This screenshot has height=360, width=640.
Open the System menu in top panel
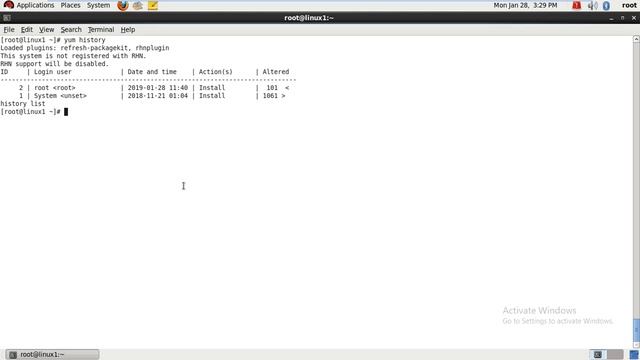click(x=98, y=5)
